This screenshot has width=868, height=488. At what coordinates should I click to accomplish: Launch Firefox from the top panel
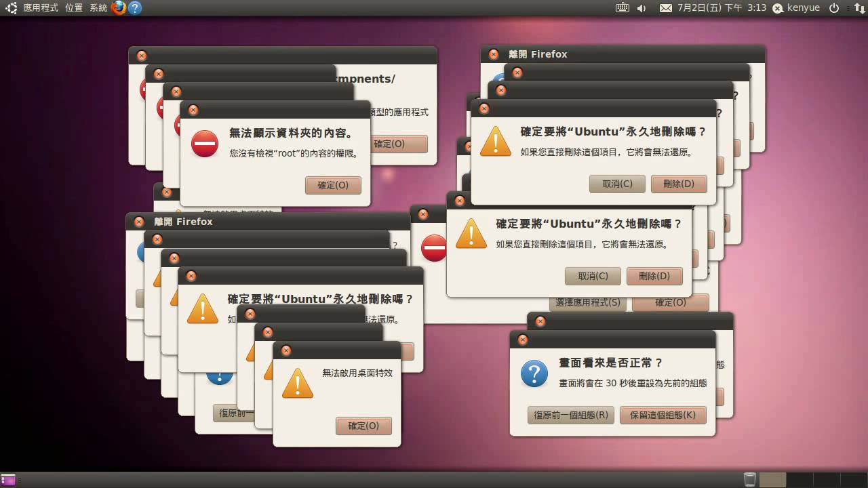click(x=119, y=8)
